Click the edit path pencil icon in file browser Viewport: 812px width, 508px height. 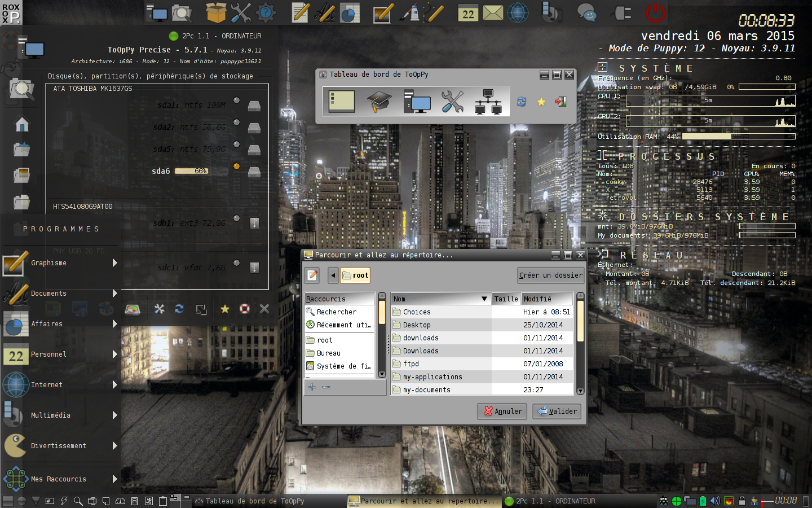[312, 275]
